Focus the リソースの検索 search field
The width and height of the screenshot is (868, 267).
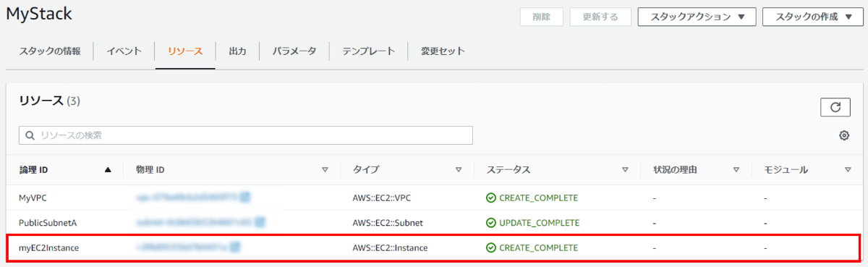pyautogui.click(x=246, y=135)
